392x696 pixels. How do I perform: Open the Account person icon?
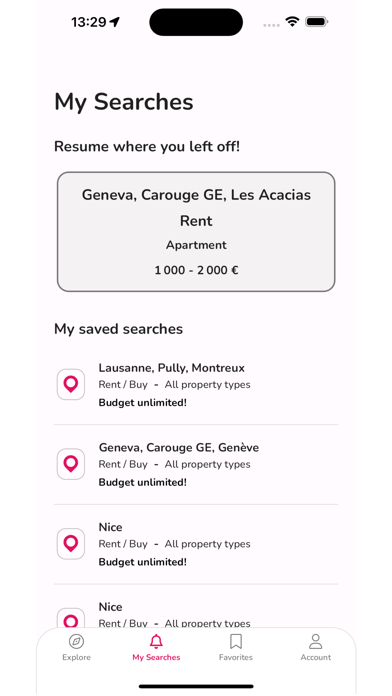[316, 641]
